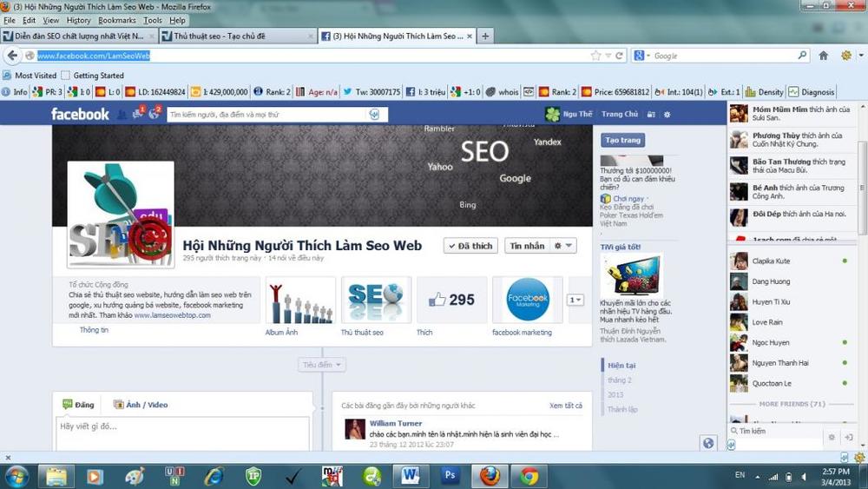Open Facebook notifications globe with badge 2
Image resolution: width=868 pixels, height=489 pixels.
point(155,114)
